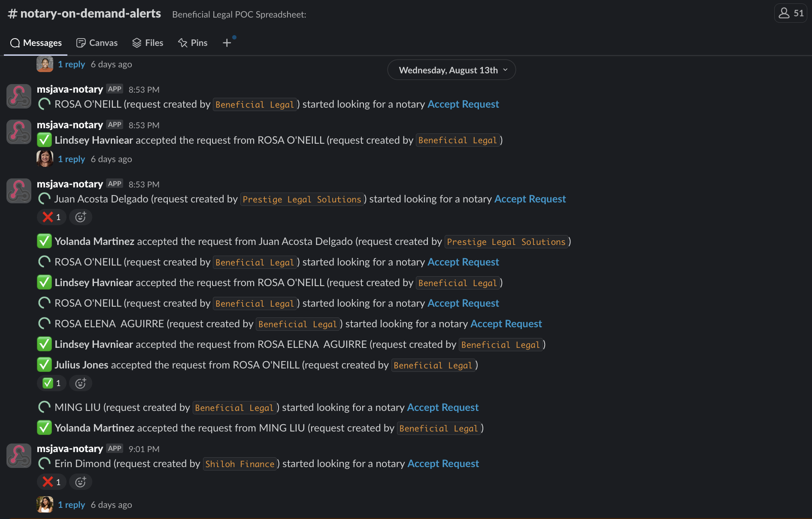812x519 pixels.
Task: Open emoji picker on Julius Jones message
Action: [x=81, y=383]
